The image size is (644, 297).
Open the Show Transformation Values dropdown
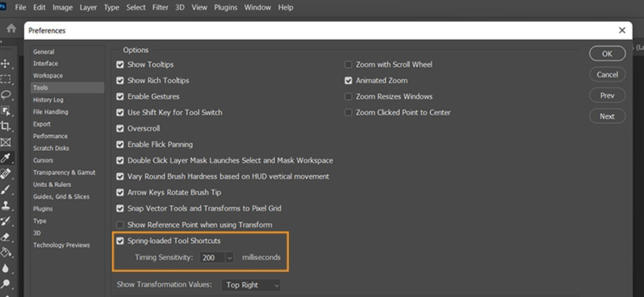pyautogui.click(x=251, y=285)
